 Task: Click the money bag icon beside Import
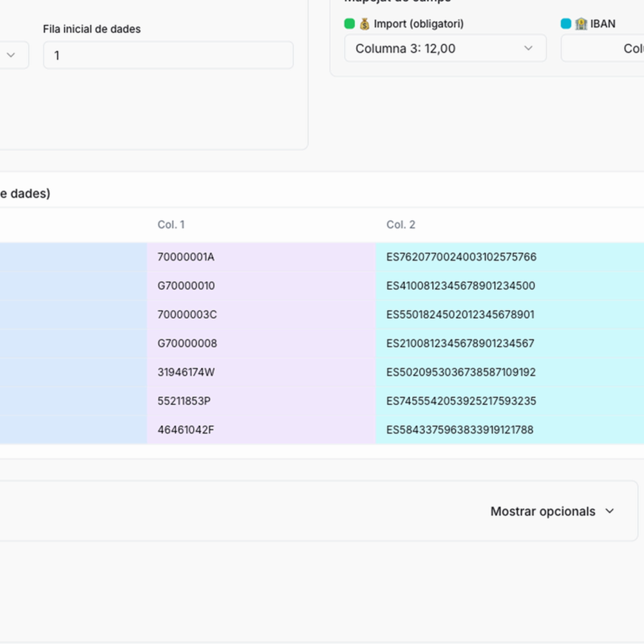point(364,23)
